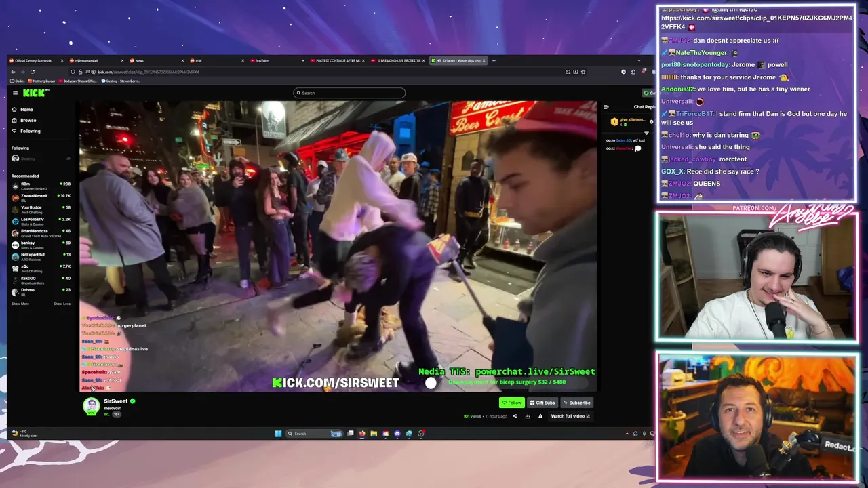Click Watch full video link

[570, 416]
